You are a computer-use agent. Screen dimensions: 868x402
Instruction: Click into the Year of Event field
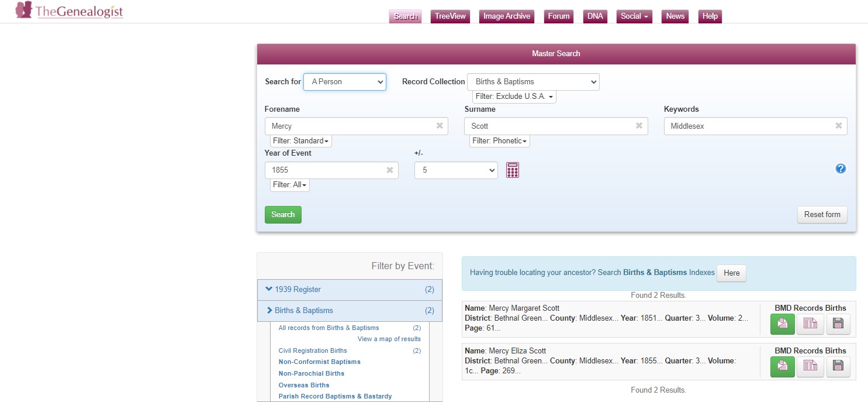(324, 170)
